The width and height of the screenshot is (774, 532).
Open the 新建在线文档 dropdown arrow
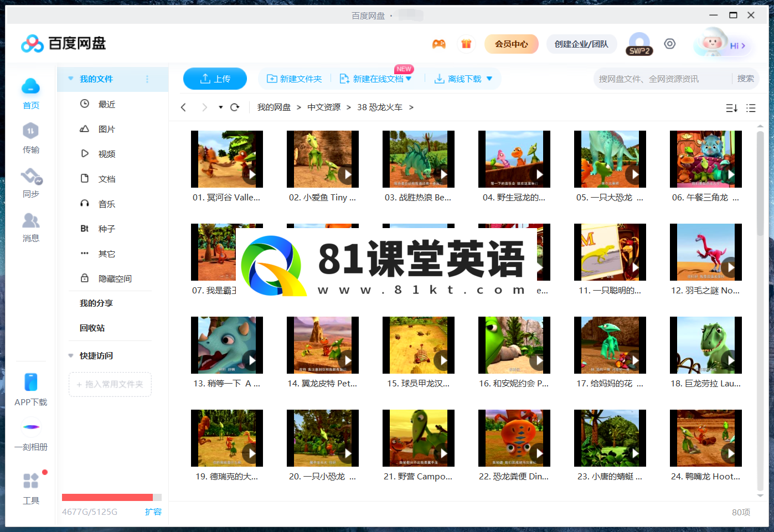[x=409, y=79]
